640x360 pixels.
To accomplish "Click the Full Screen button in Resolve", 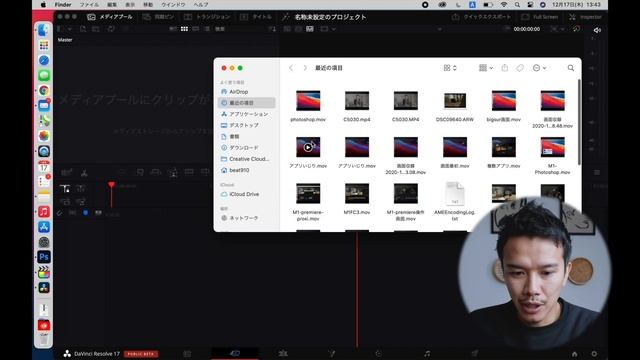I will tap(540, 17).
